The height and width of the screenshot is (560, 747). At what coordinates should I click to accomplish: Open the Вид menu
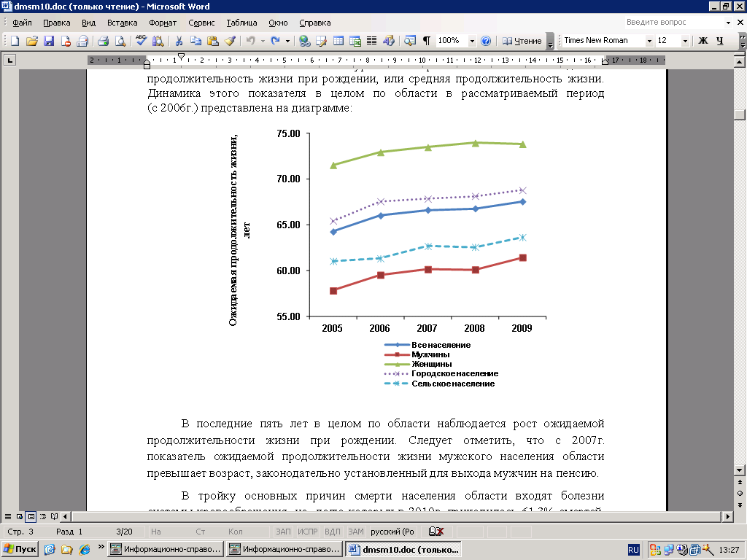point(88,23)
